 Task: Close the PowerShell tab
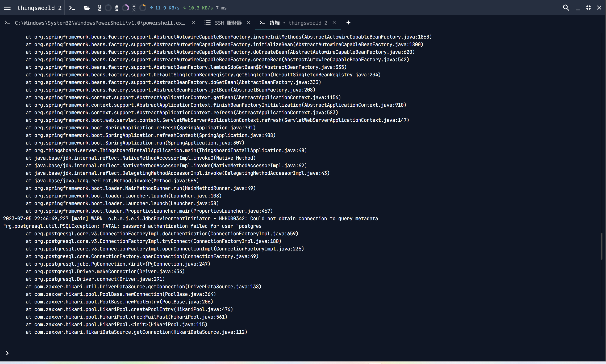[x=193, y=22]
